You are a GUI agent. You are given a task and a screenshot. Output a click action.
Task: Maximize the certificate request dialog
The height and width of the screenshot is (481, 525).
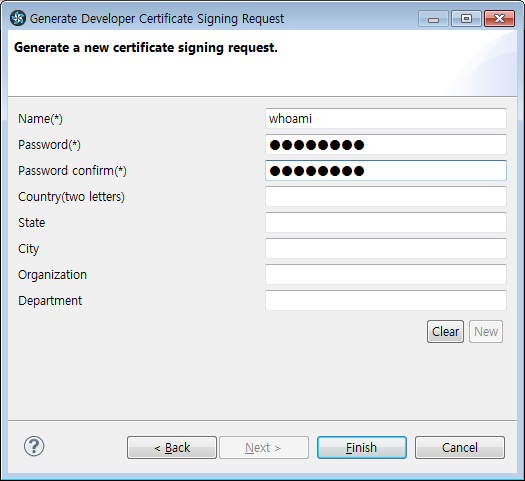(466, 19)
